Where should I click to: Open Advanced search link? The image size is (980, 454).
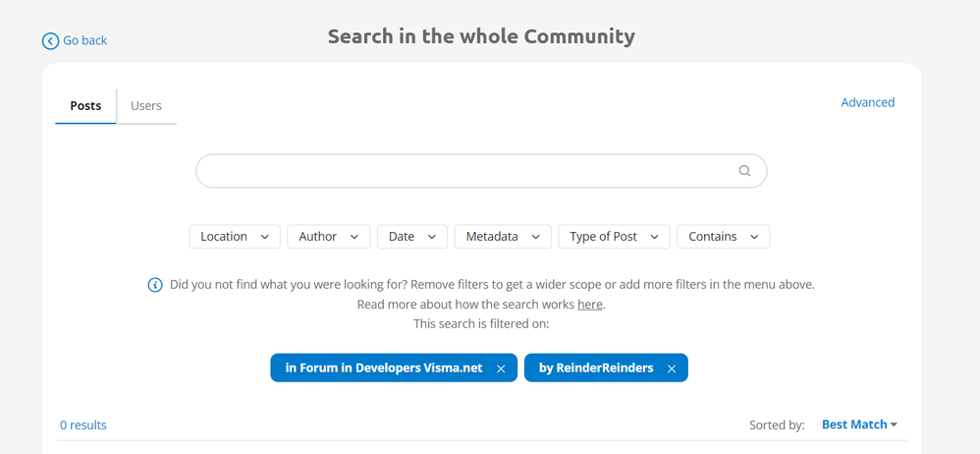point(867,102)
